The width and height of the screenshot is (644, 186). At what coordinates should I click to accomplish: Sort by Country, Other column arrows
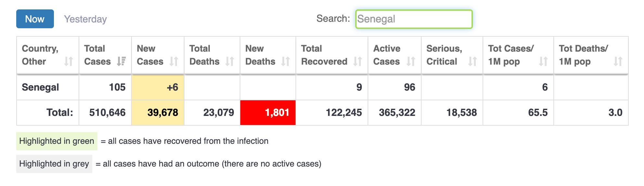point(69,61)
